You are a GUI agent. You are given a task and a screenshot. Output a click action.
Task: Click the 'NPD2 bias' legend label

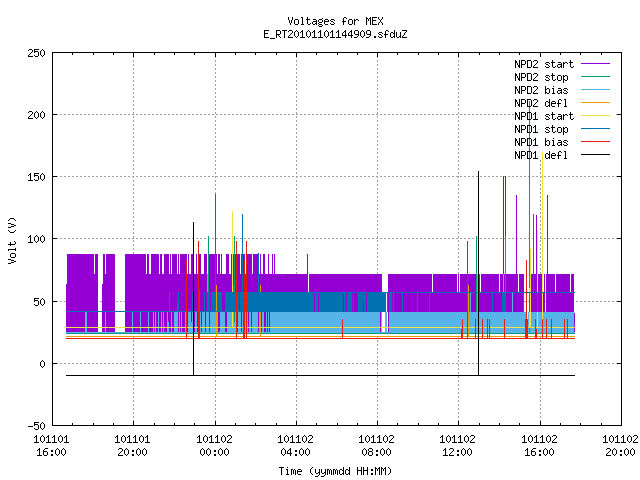tap(541, 90)
